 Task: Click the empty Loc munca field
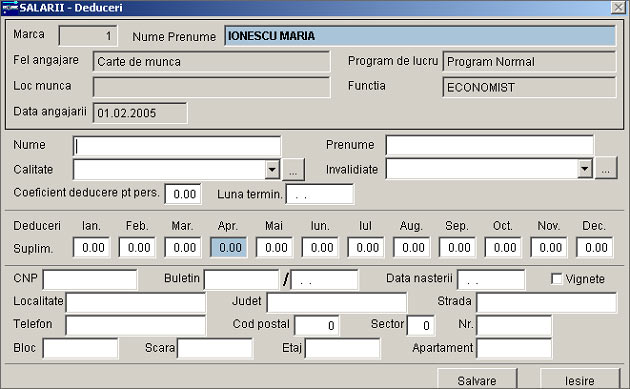211,87
